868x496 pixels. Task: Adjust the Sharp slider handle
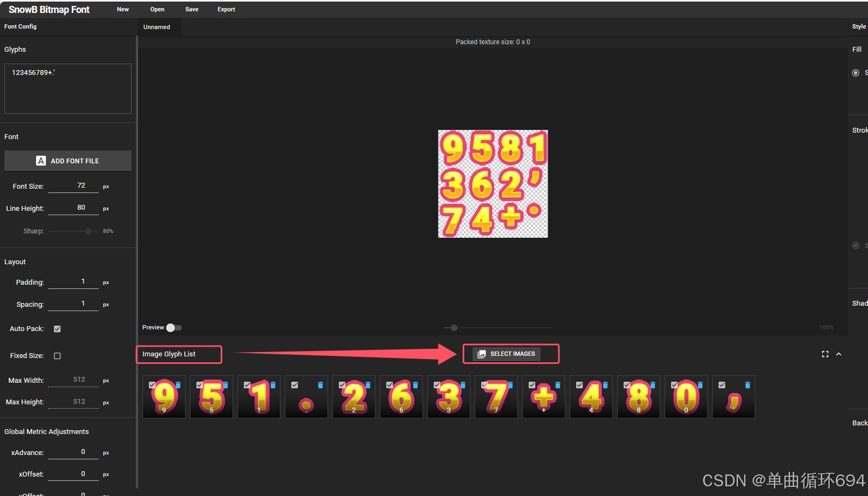[x=88, y=231]
